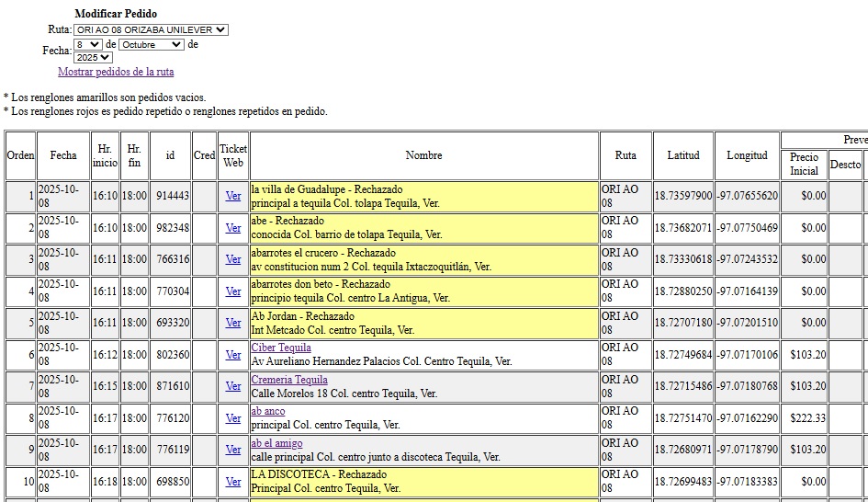Click the ab el amigo customer name
This screenshot has width=868, height=502.
coord(276,443)
